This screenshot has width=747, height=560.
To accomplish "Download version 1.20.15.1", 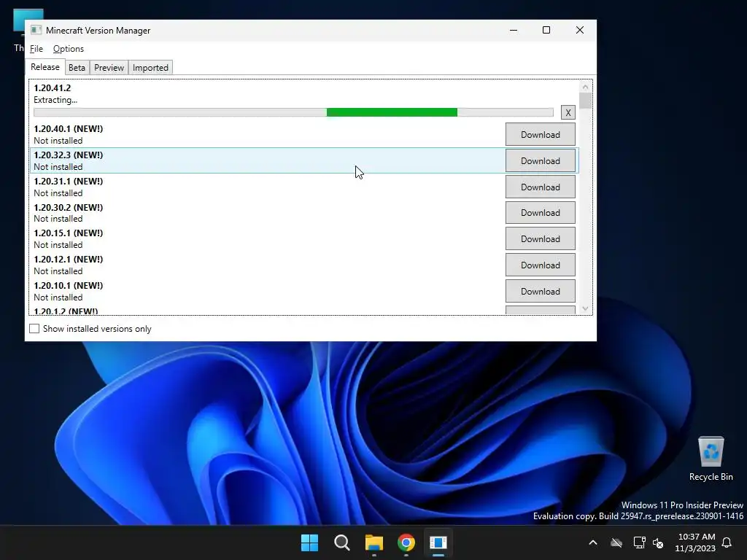I will [x=541, y=239].
